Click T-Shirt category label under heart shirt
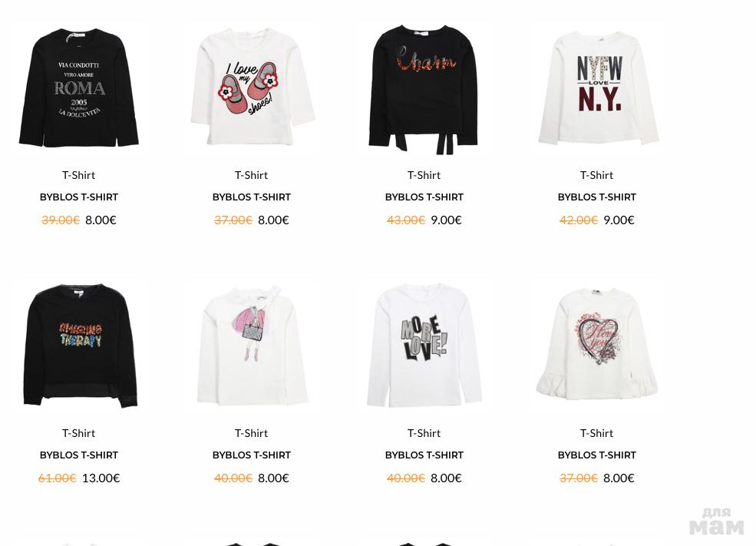This screenshot has height=546, width=756. [597, 433]
